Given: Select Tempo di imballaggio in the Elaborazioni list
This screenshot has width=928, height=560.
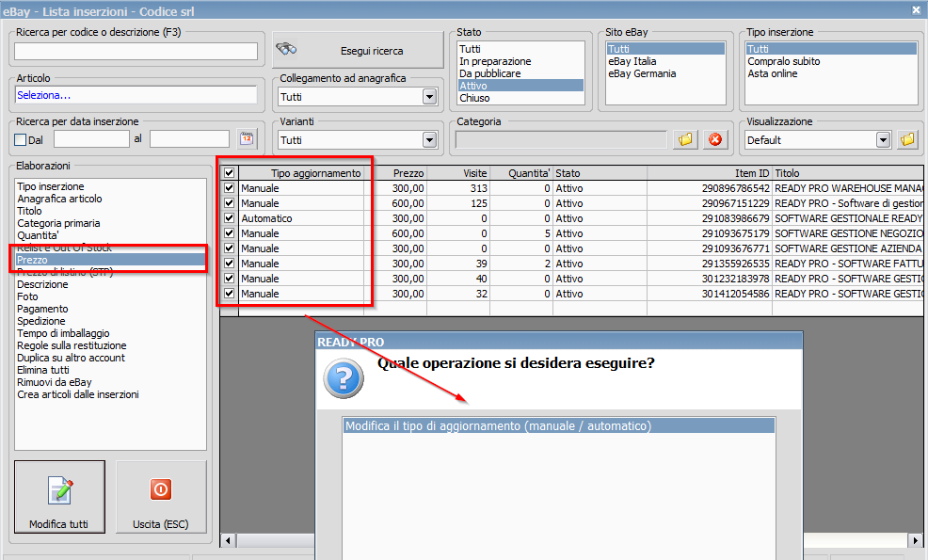Looking at the screenshot, I should (111, 333).
